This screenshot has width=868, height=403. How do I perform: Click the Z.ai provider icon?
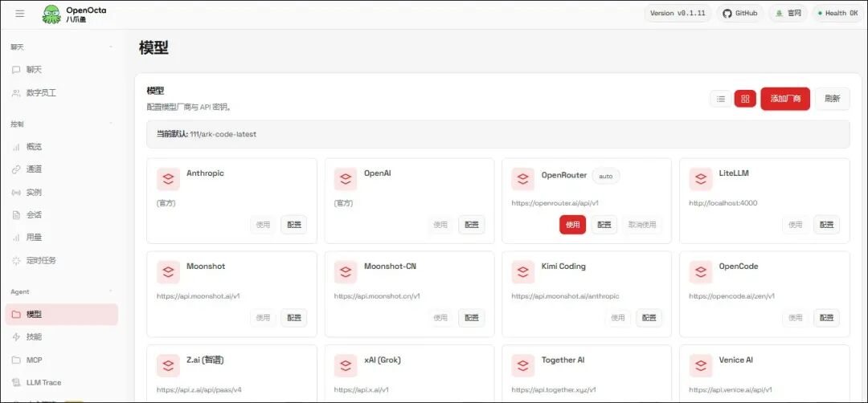tap(168, 365)
